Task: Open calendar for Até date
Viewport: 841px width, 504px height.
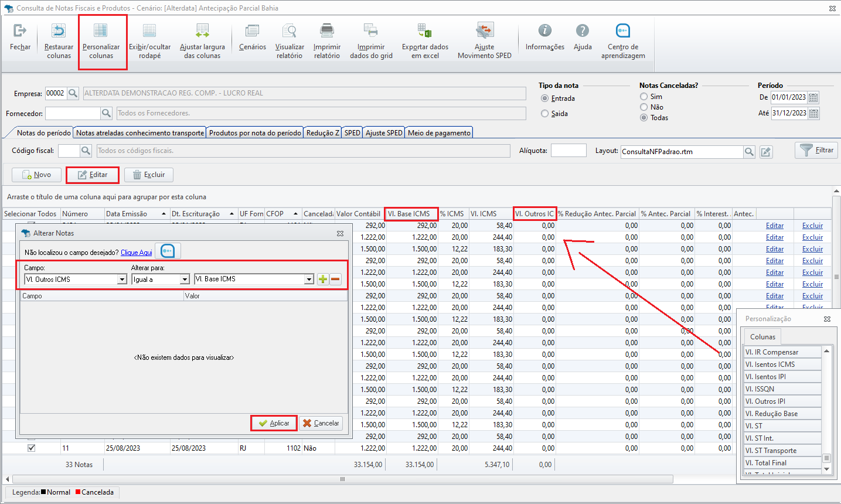Action: pos(813,113)
